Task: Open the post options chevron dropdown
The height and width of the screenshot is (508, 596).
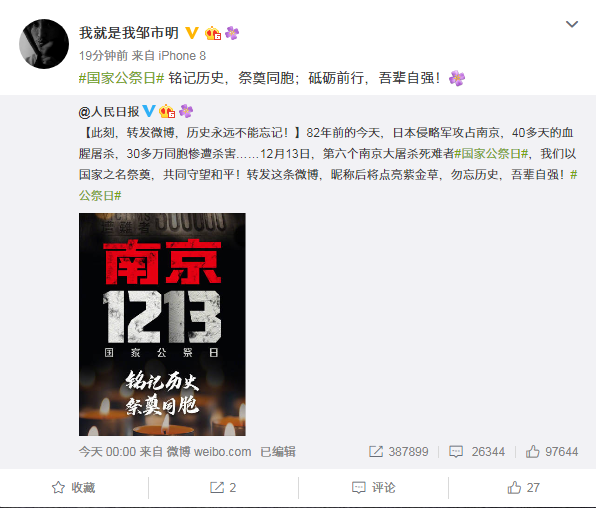Action: (572, 24)
